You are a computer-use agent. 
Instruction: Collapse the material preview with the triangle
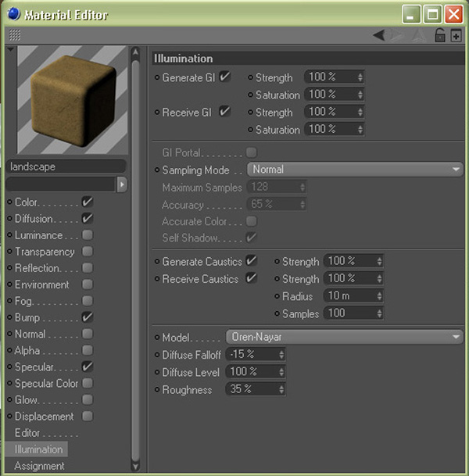pos(10,50)
